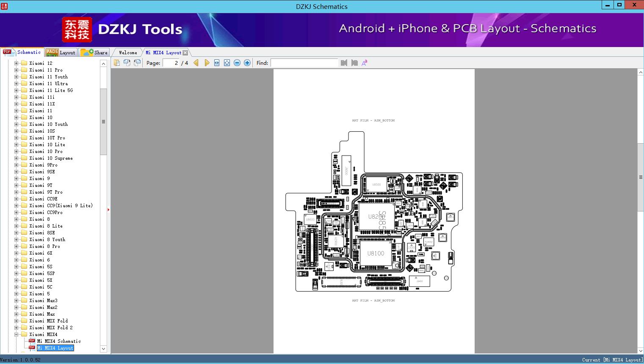The width and height of the screenshot is (644, 364).
Task: Click the document viewer scrollbar thumb
Action: (x=641, y=177)
